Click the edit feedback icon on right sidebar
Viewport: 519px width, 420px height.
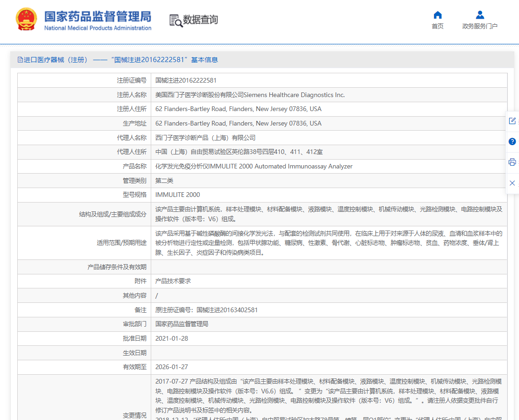point(512,121)
